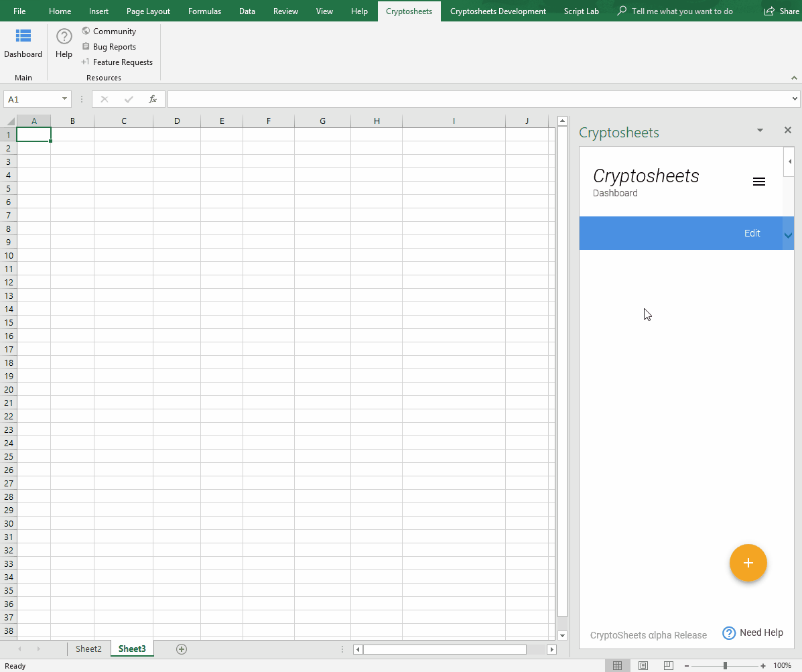Switch to the Data tab

(247, 11)
